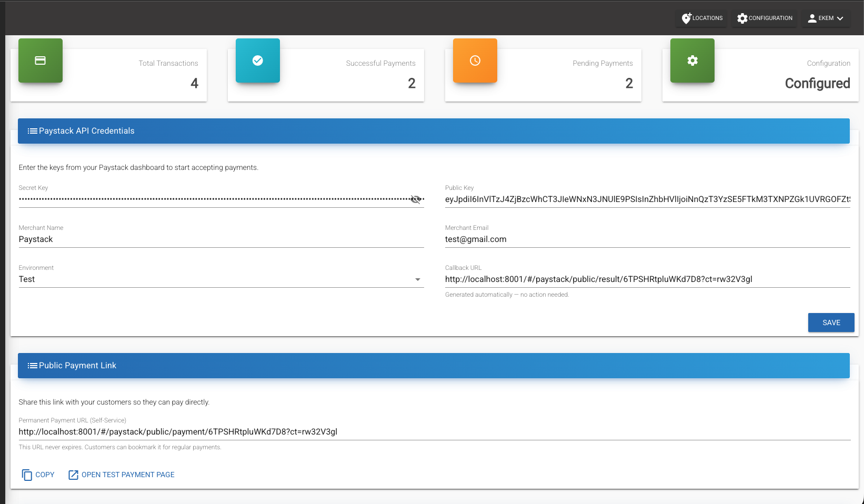This screenshot has width=864, height=504.
Task: Click the Total Transactions card icon
Action: click(41, 61)
